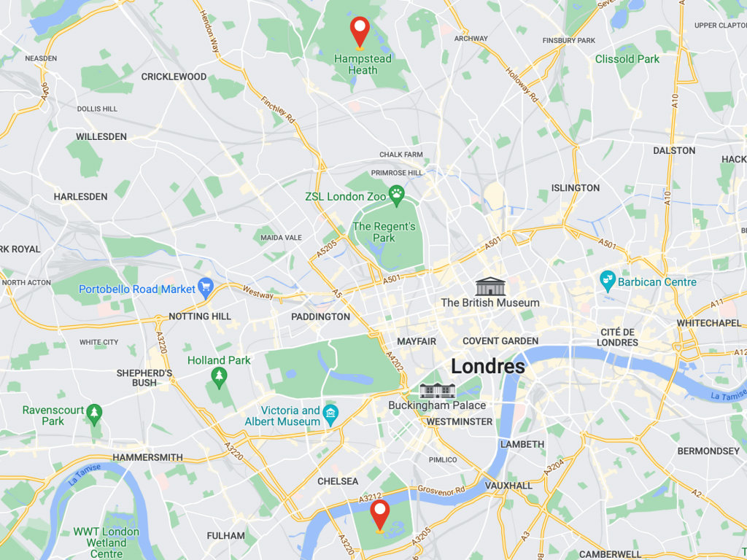Click the Clissold Park label
This screenshot has width=747, height=560.
coord(627,59)
